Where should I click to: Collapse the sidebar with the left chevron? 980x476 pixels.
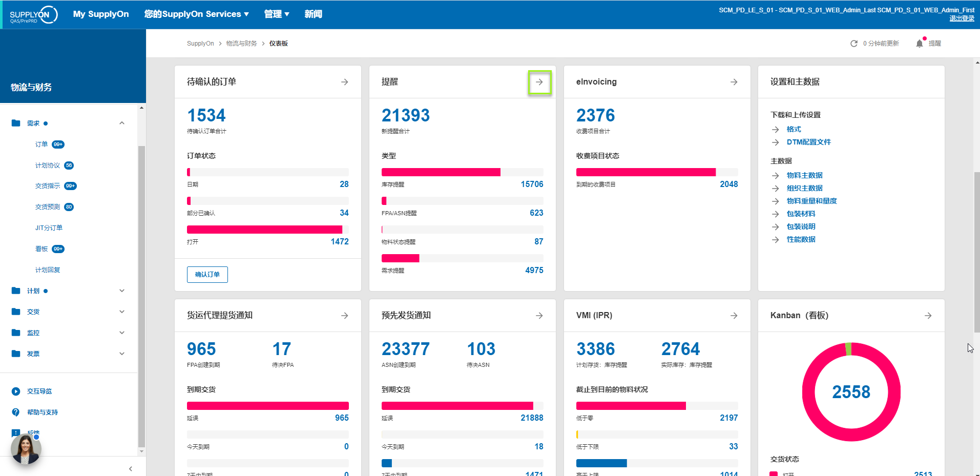coord(131,468)
